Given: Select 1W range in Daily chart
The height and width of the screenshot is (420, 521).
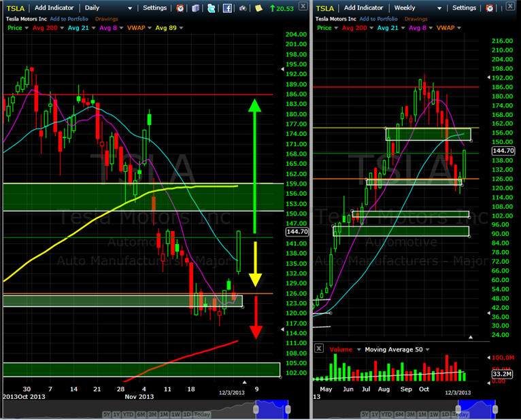Looking at the screenshot, I should (x=175, y=415).
